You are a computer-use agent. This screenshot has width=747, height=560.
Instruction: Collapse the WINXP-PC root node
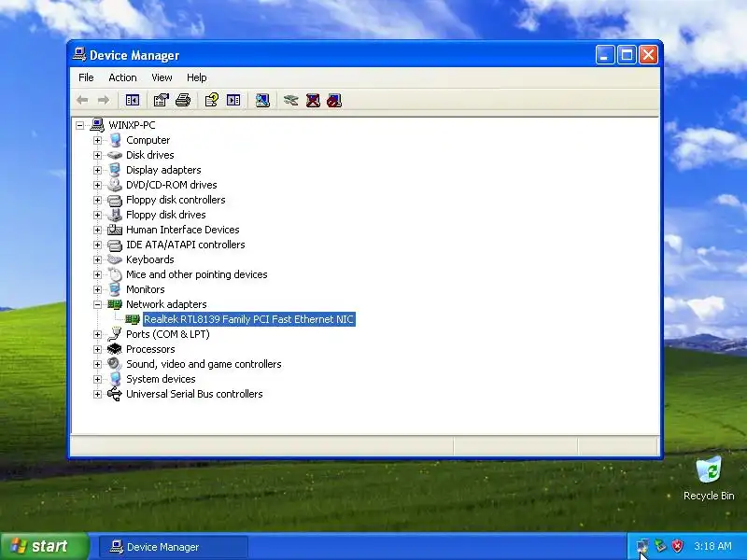pyautogui.click(x=80, y=125)
